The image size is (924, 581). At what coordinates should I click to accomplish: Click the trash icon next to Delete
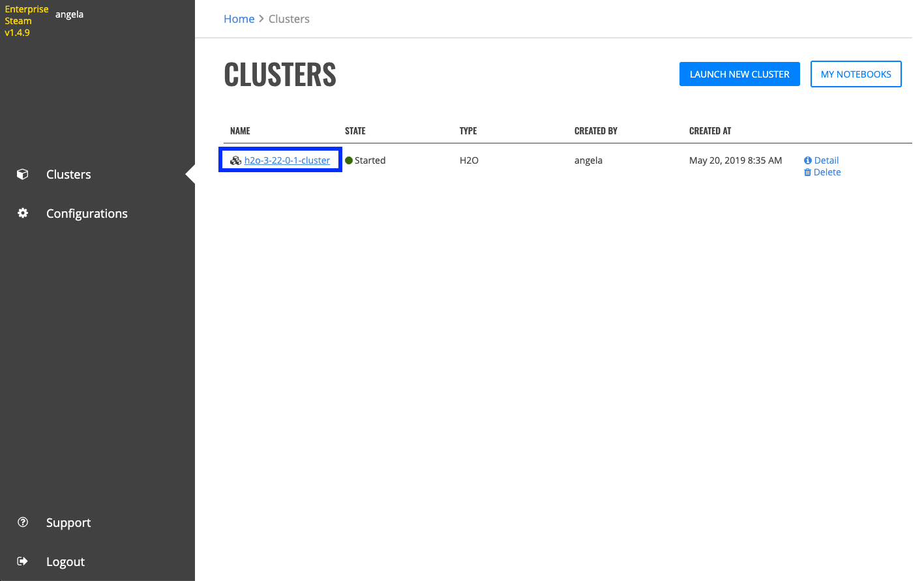coord(808,172)
